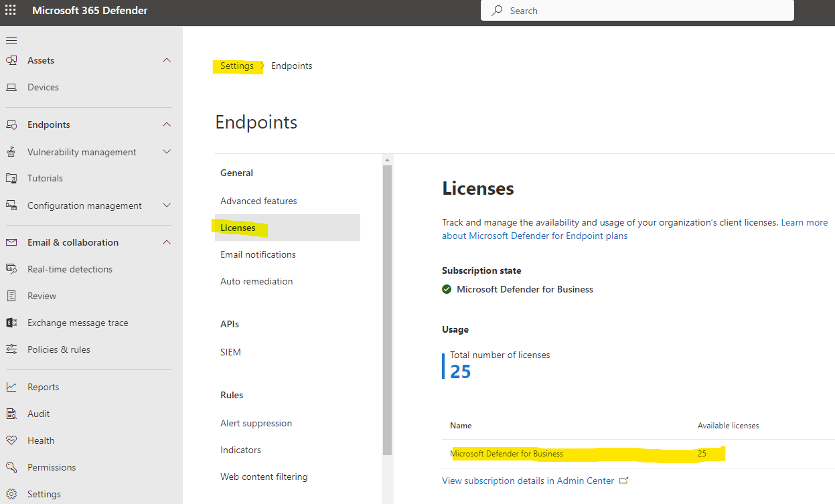Click the Devices laptop icon
Viewport: 835px width, 504px height.
[x=11, y=87]
